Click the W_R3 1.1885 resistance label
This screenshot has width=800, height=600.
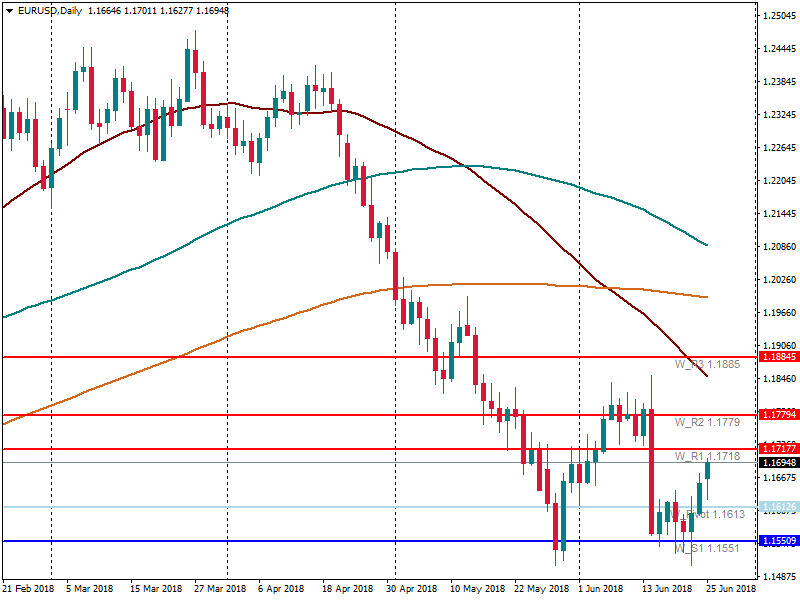click(x=707, y=364)
